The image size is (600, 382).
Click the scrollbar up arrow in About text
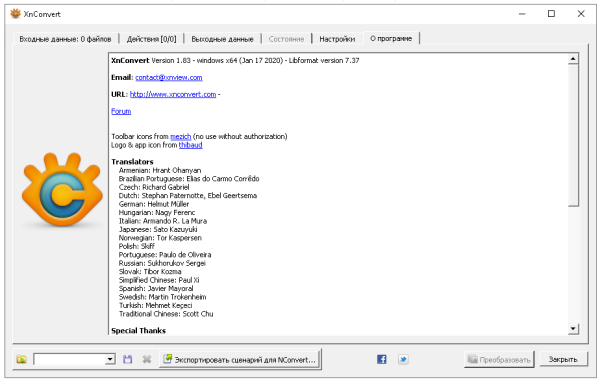click(573, 59)
